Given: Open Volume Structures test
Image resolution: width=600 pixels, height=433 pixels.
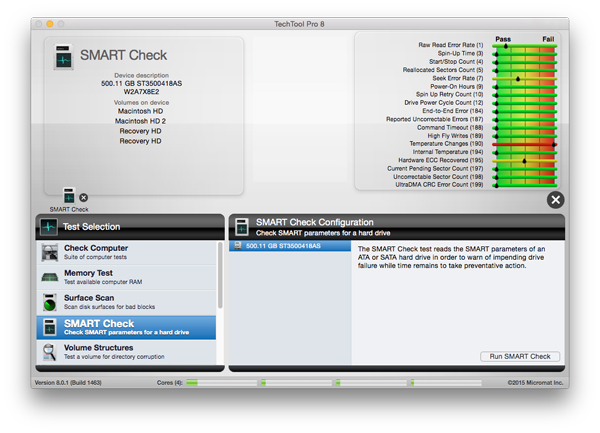Looking at the screenshot, I should click(126, 352).
